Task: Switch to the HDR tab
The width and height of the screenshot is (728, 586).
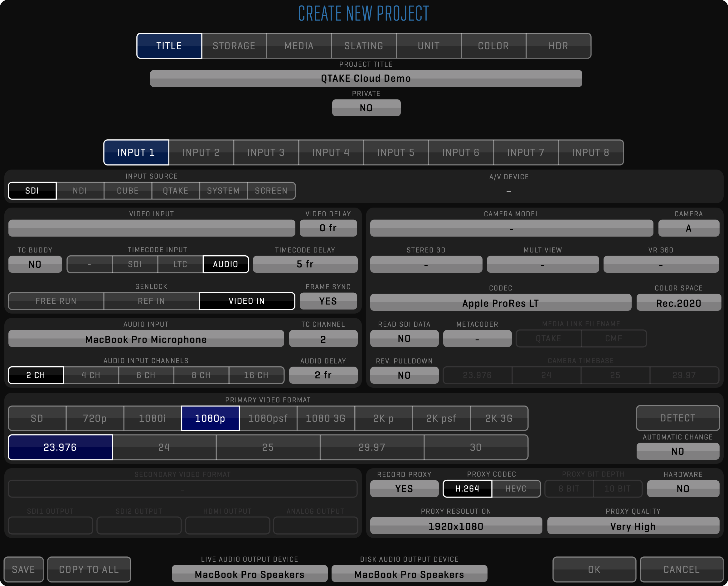Action: 558,46
